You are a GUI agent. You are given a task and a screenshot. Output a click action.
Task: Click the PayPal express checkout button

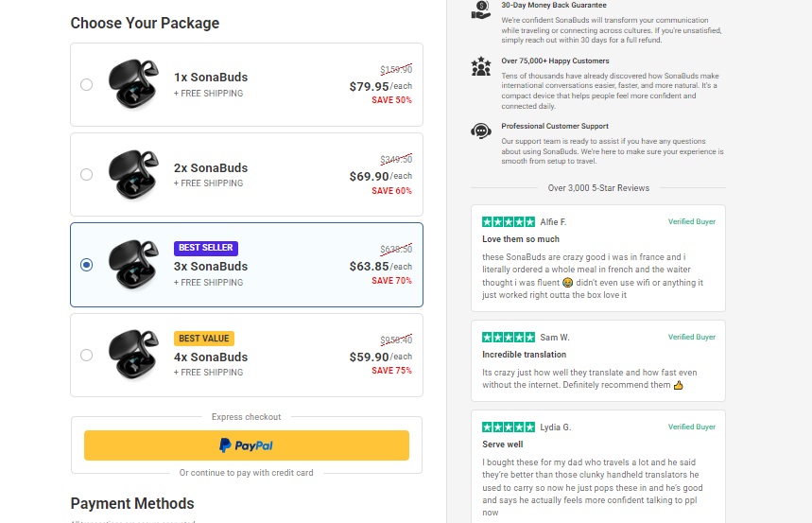coord(246,445)
